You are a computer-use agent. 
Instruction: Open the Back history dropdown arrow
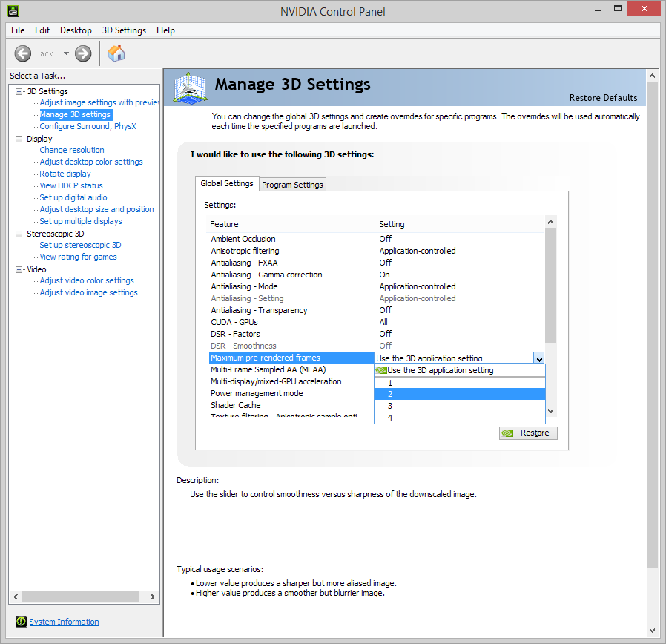pos(66,53)
